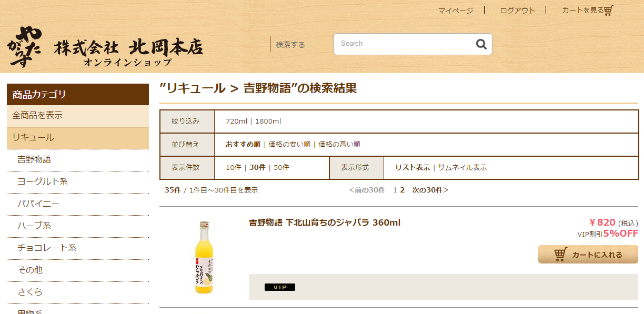Screen dimensions: 644x314
Task: Open the ジャバラ bottle product thumbnail
Action: point(204,257)
